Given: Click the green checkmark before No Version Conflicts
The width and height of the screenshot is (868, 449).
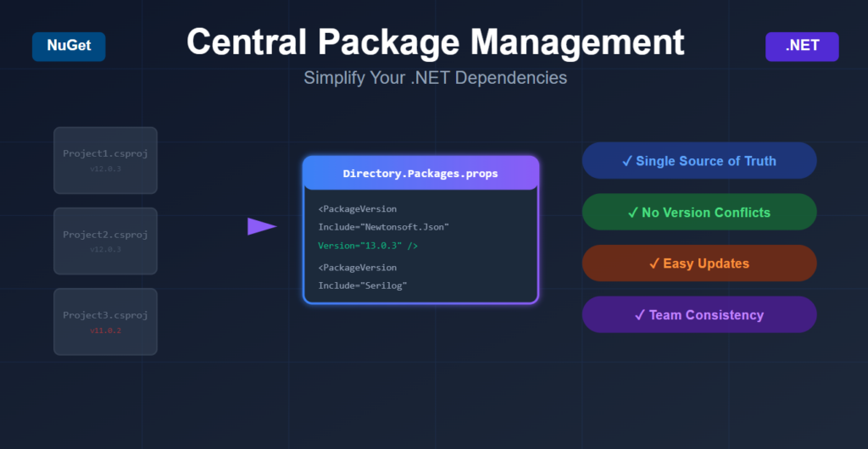Looking at the screenshot, I should tap(632, 213).
